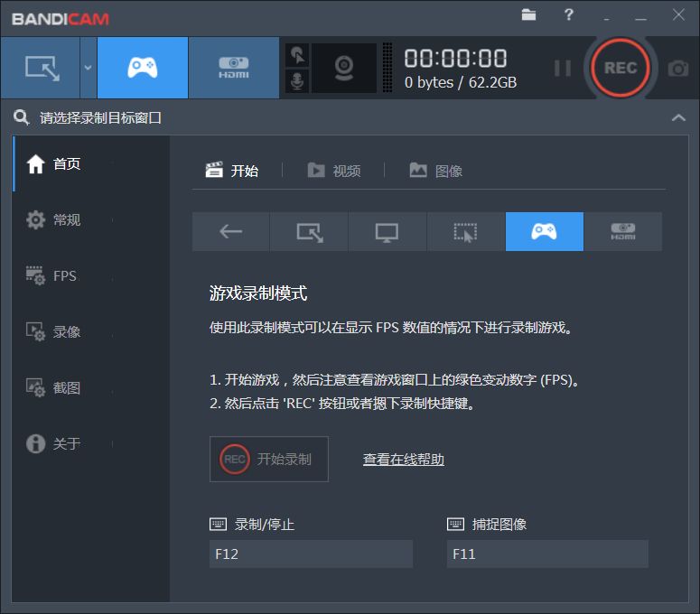This screenshot has width=700, height=614.
Task: Collapse the target window search bar
Action: [x=678, y=118]
